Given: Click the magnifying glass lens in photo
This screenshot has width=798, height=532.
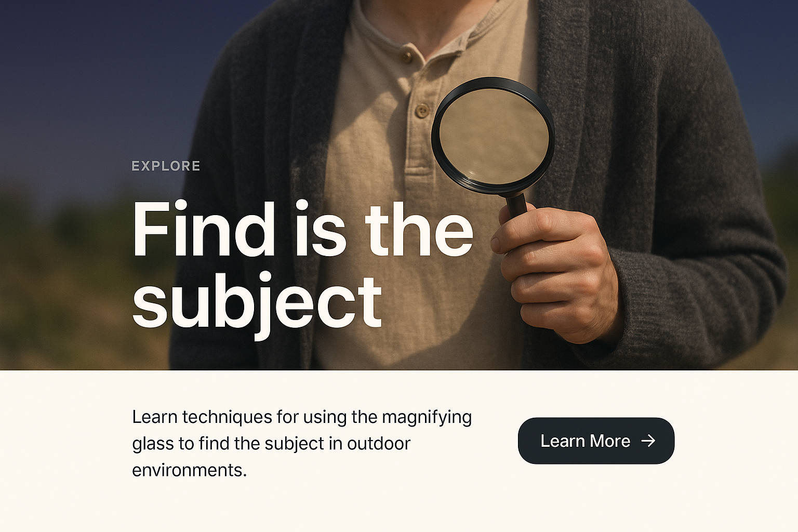Looking at the screenshot, I should point(494,136).
